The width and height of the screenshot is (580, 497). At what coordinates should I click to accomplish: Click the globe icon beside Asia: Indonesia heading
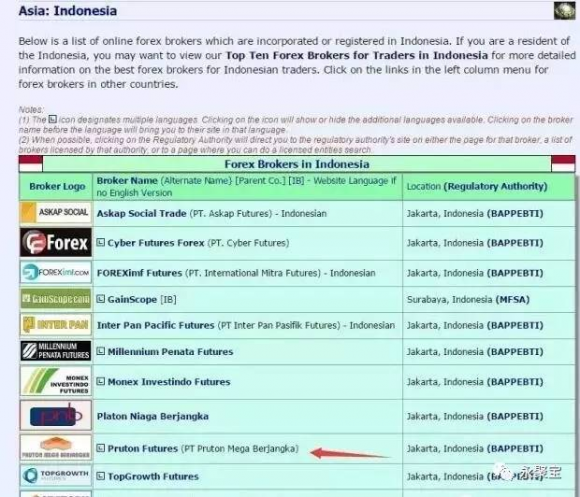click(x=564, y=11)
